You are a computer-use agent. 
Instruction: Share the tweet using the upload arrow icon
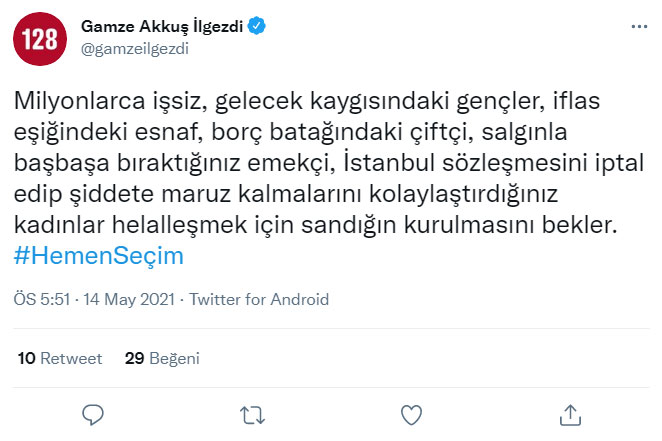[570, 413]
